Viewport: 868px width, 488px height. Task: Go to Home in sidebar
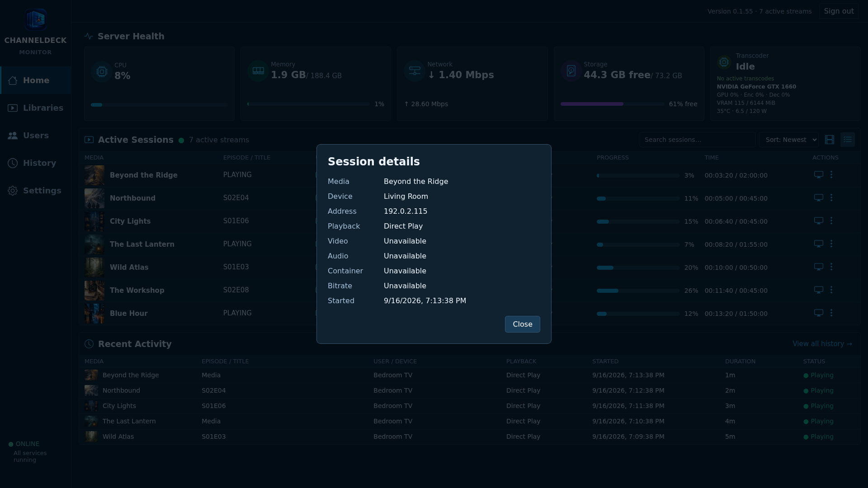point(36,80)
